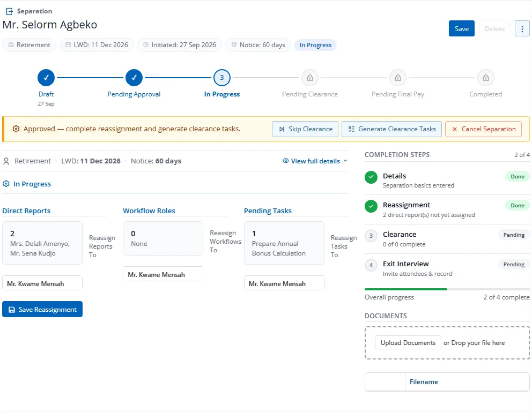
Task: Open Reassign Tasks To Kwame Mensah field
Action: click(x=284, y=283)
